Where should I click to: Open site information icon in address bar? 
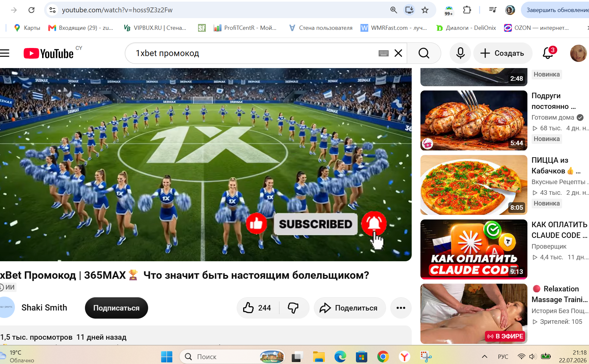click(53, 10)
